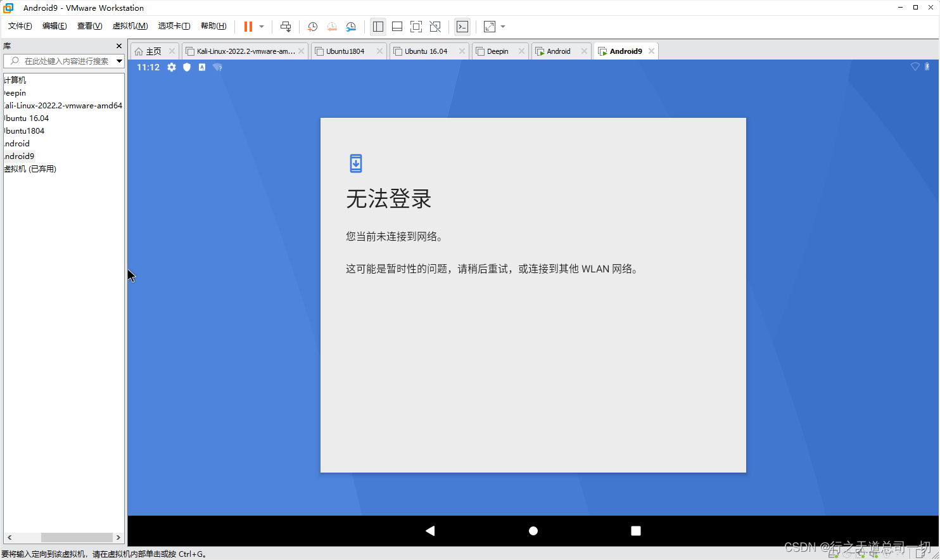The width and height of the screenshot is (940, 560).
Task: Select Deepin in the library tree
Action: point(15,92)
